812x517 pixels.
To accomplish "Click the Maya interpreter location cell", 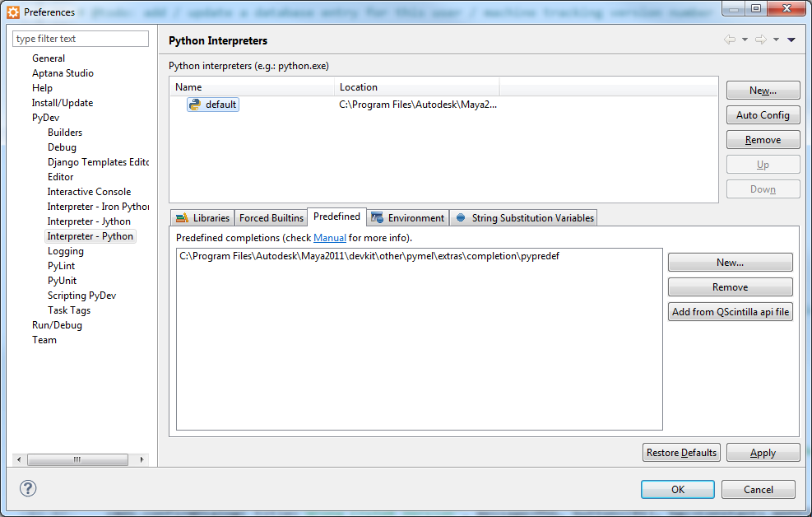I will [x=417, y=105].
